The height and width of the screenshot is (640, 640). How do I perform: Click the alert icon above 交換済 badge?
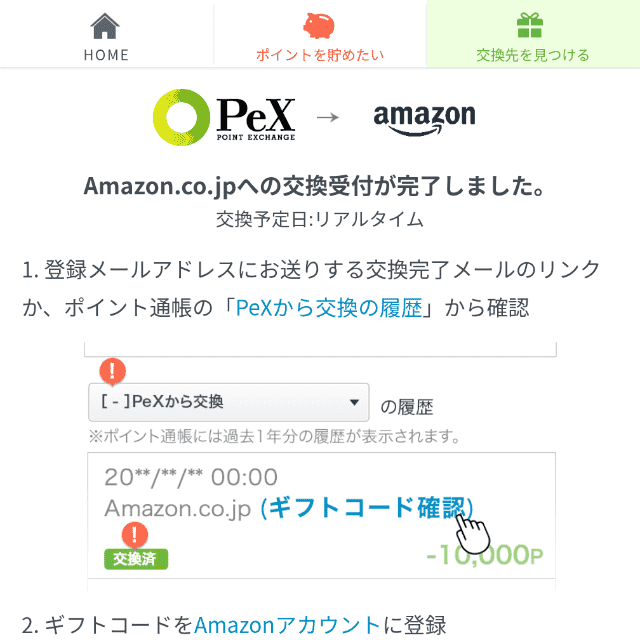[134, 534]
